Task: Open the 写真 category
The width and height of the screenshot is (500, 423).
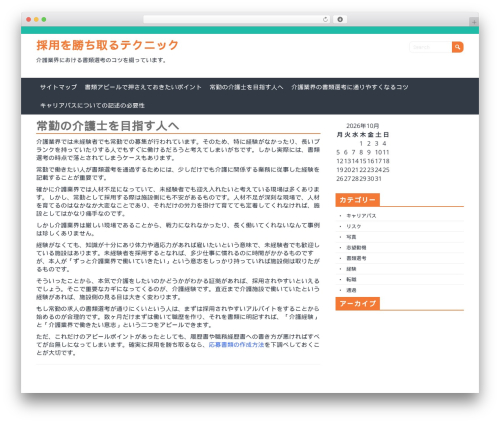Action: pyautogui.click(x=351, y=237)
